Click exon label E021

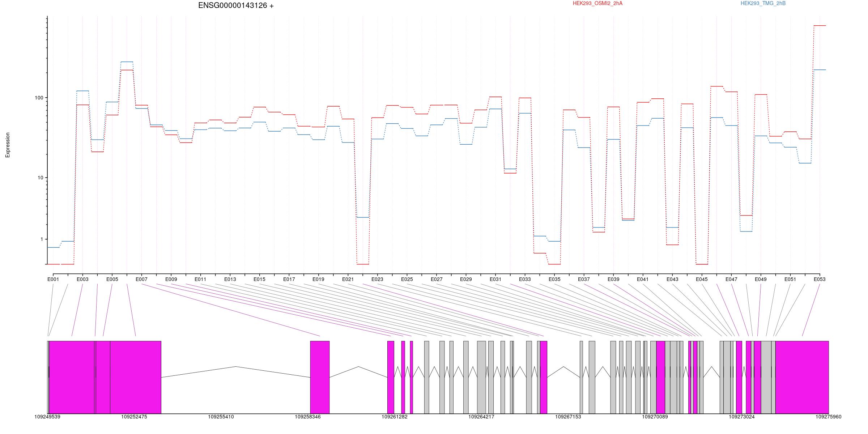coord(348,279)
